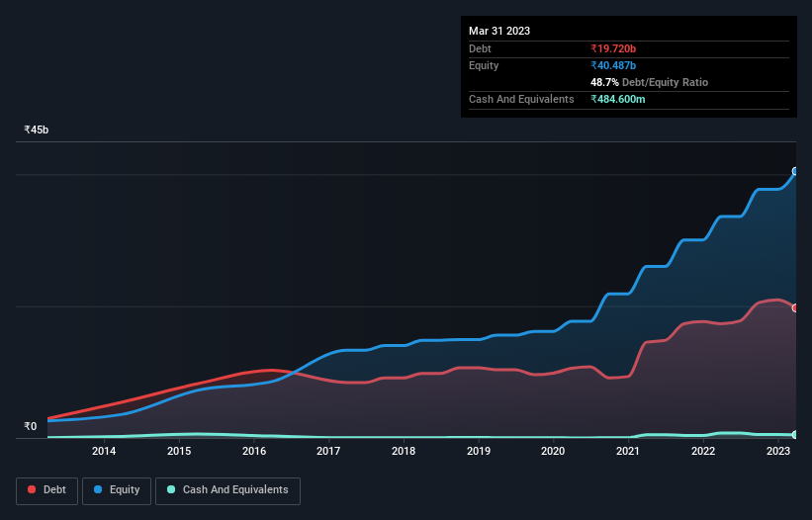Click the ₹484.600m cash value
Image resolution: width=812 pixels, height=520 pixels.
(618, 99)
